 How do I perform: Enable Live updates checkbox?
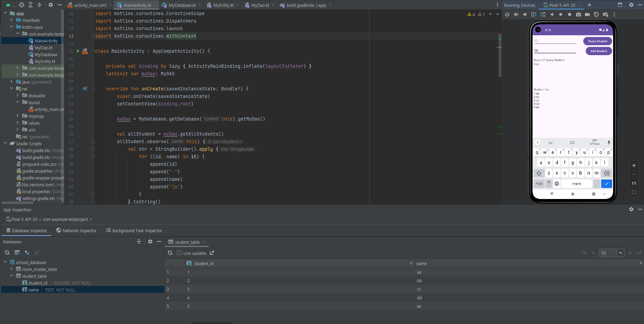(179, 253)
